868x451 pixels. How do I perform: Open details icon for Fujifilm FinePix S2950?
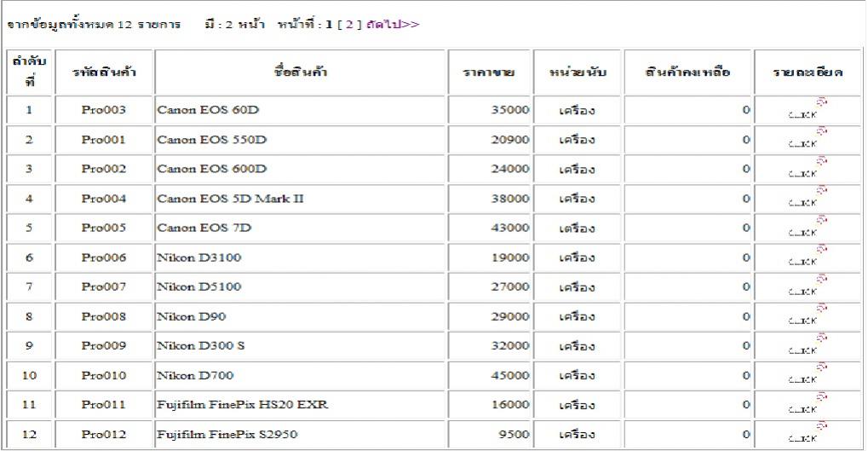pos(808,434)
